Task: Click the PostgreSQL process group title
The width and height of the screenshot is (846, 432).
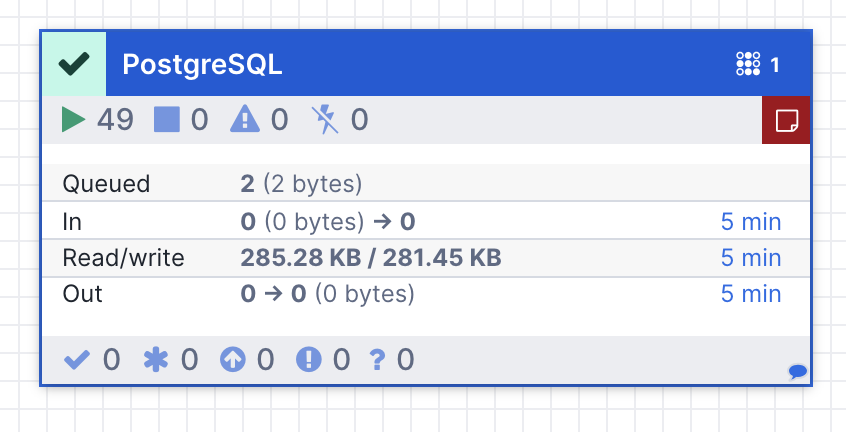Action: pos(202,65)
